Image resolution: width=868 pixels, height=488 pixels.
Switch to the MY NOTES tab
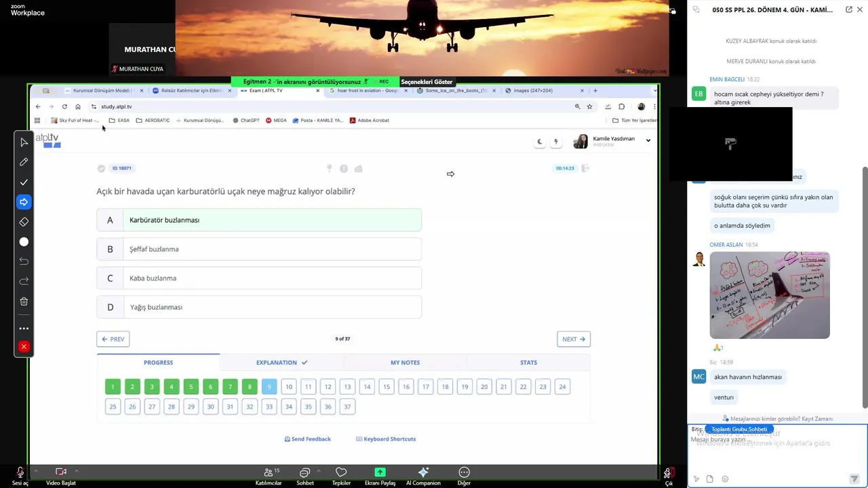pos(405,363)
